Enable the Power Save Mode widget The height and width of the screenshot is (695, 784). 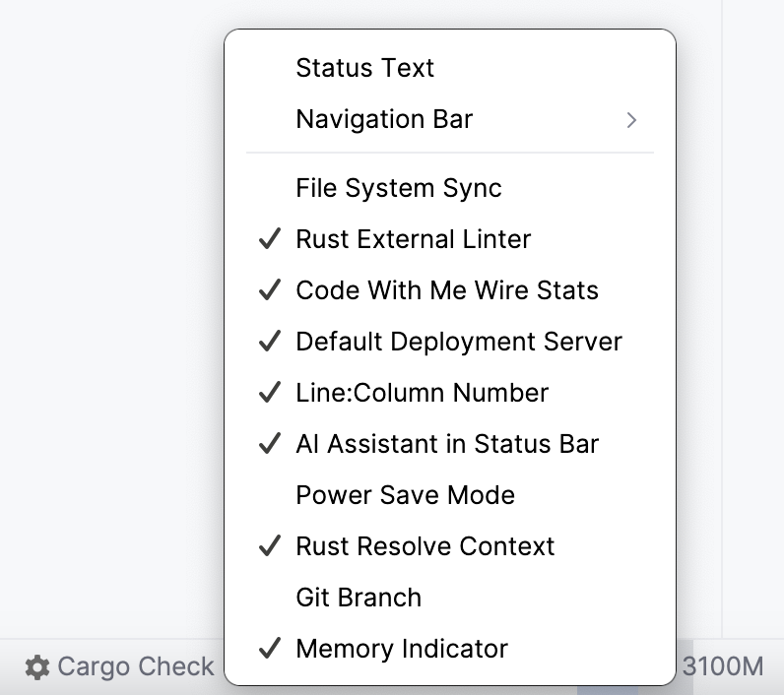(x=405, y=495)
